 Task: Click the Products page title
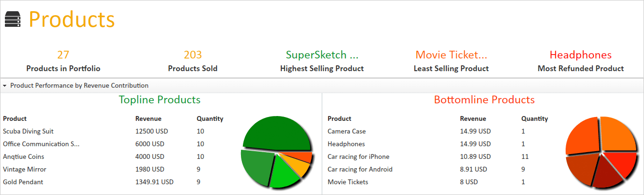pyautogui.click(x=72, y=19)
